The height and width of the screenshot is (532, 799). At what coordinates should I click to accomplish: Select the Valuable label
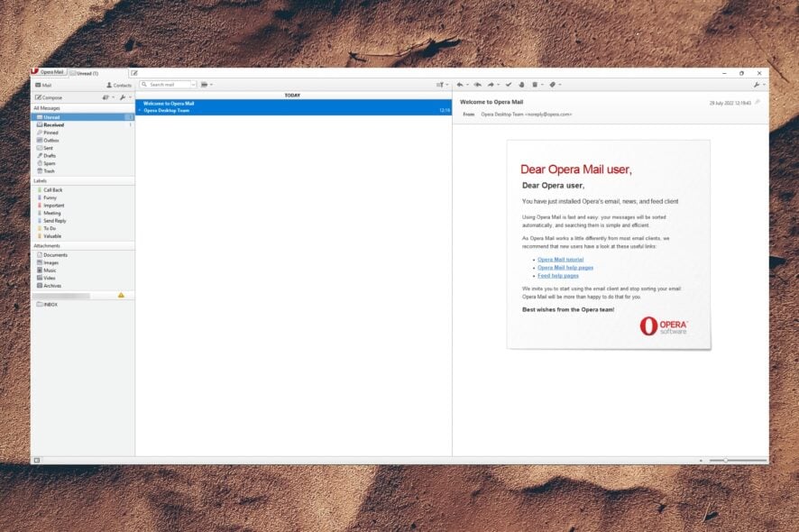click(x=83, y=236)
